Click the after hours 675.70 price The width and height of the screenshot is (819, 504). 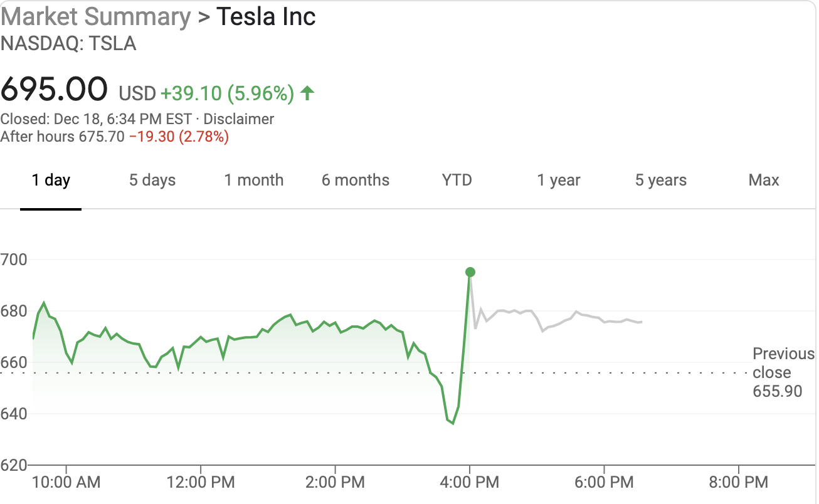(x=101, y=137)
